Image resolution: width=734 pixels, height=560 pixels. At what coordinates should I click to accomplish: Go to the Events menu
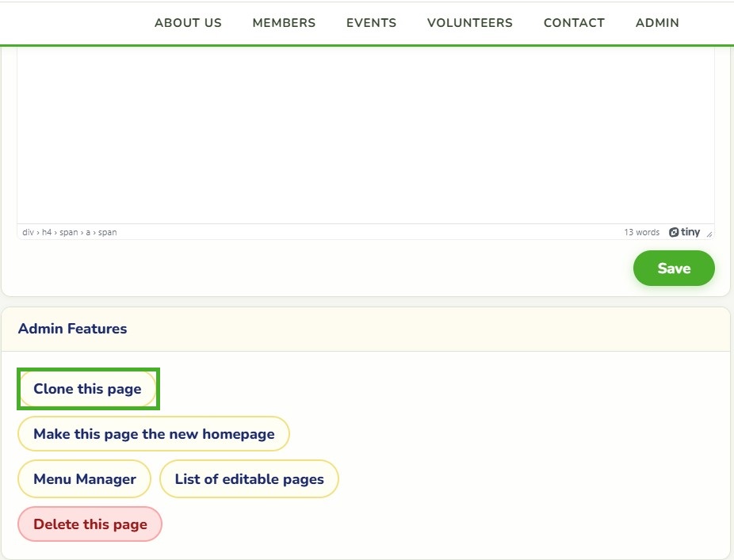tap(371, 22)
